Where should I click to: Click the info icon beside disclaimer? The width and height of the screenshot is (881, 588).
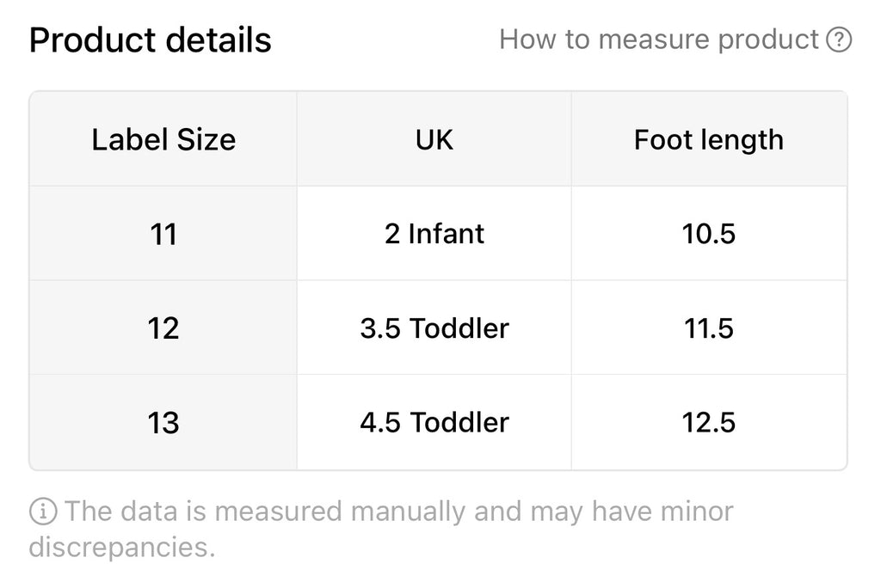43,511
